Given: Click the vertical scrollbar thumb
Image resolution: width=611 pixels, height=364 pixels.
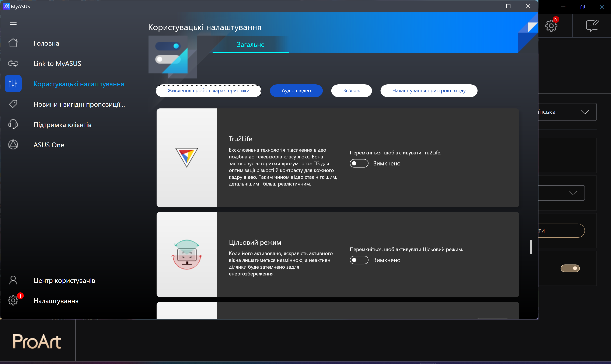Looking at the screenshot, I should 531,247.
